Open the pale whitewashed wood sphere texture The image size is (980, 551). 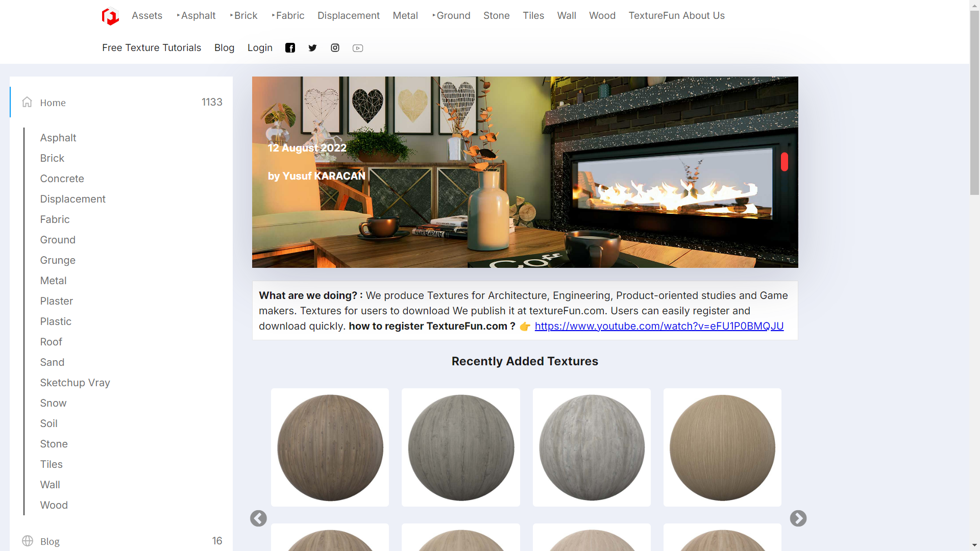(592, 447)
